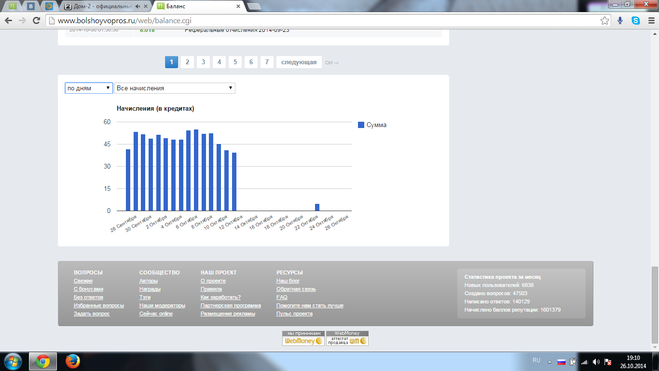Click the Chrome taskbar icon
Image resolution: width=659 pixels, height=371 pixels.
[42, 361]
